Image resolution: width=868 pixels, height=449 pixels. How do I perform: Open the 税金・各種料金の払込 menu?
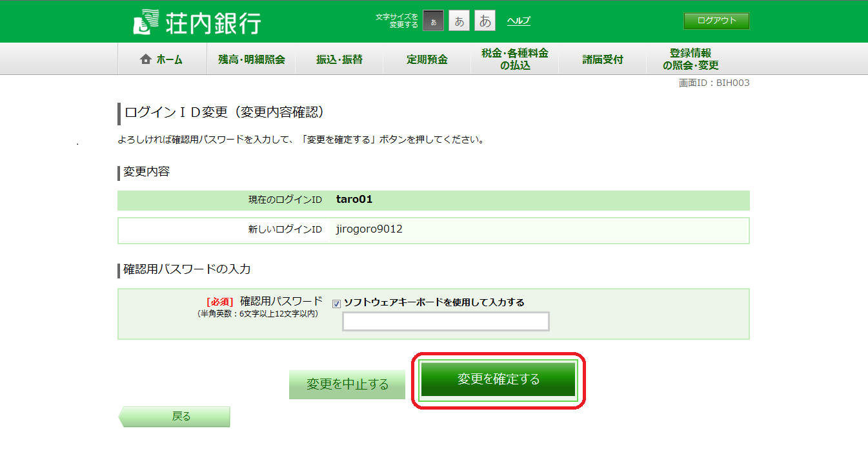click(514, 59)
